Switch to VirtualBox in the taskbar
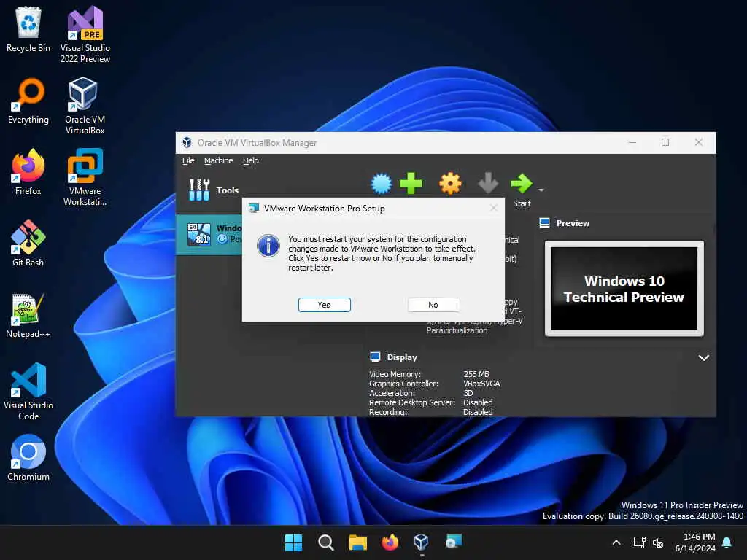The image size is (747, 560). click(422, 542)
